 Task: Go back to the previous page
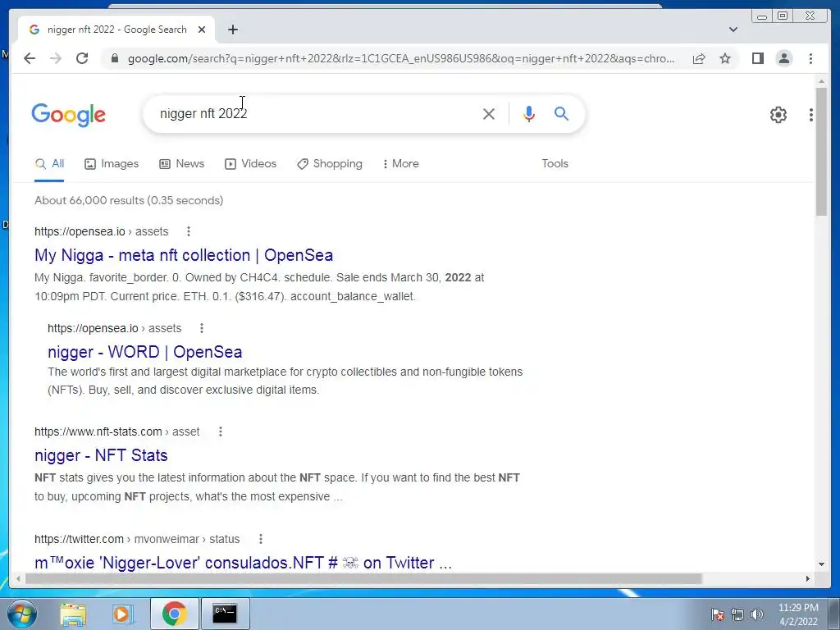click(x=30, y=58)
